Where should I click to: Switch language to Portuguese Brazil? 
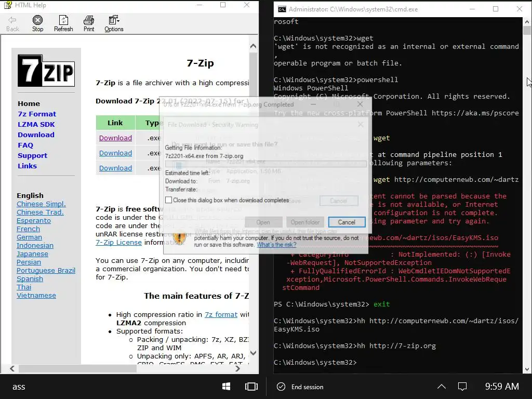point(46,270)
